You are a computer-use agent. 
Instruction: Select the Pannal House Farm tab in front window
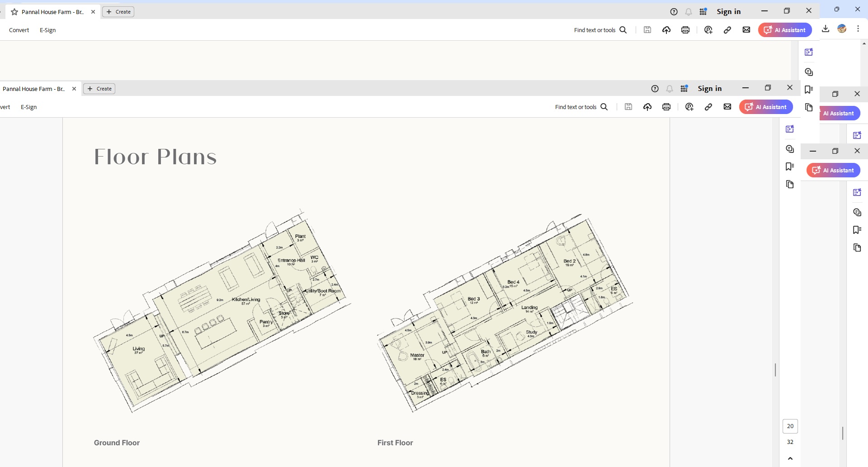pyautogui.click(x=34, y=89)
